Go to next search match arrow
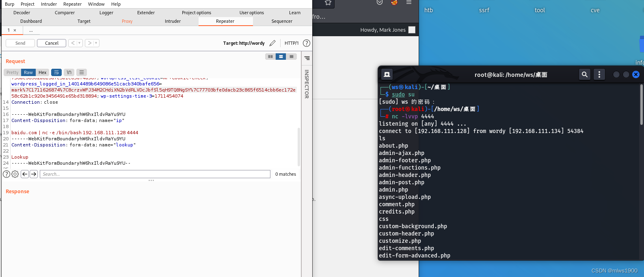The width and height of the screenshot is (644, 277). [34, 174]
